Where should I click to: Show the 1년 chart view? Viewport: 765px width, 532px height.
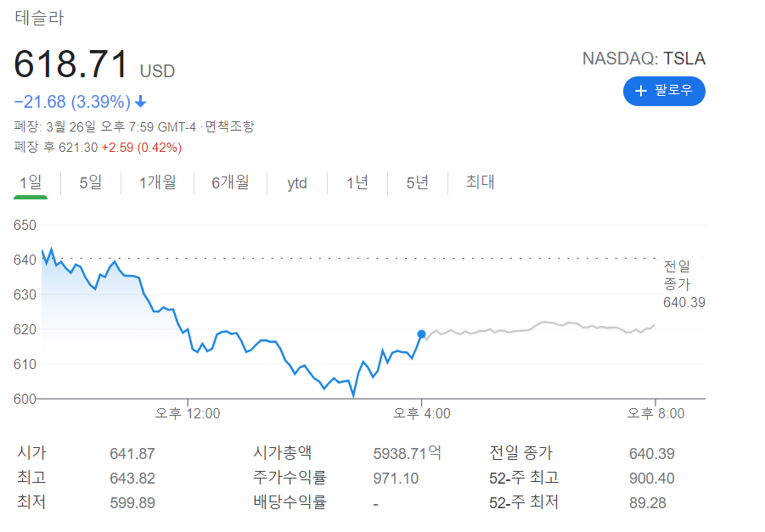click(x=357, y=183)
